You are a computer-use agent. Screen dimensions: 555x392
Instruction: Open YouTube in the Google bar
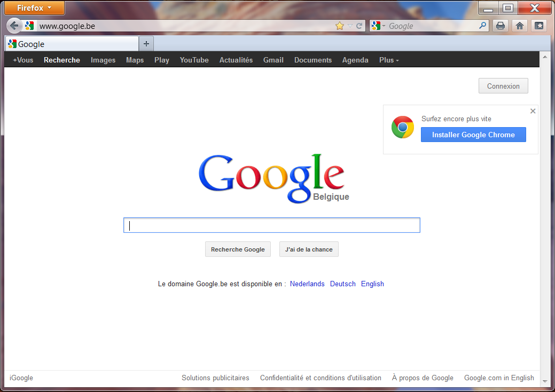[194, 60]
